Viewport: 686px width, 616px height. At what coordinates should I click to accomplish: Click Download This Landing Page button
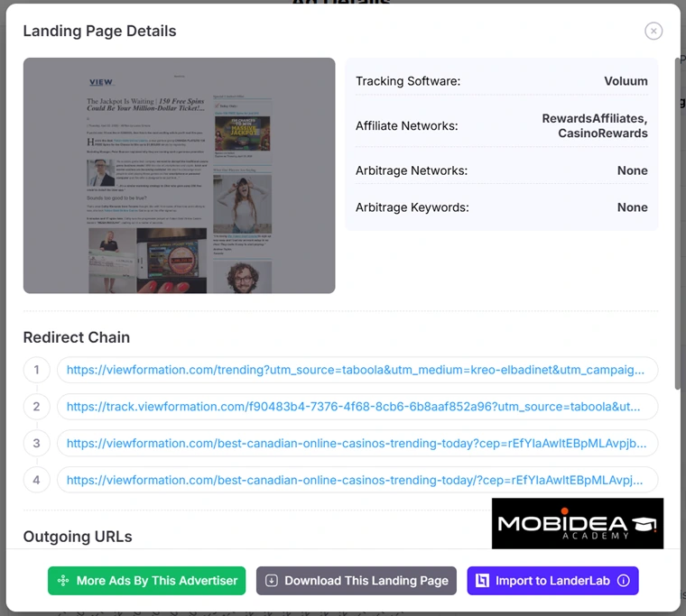tap(357, 581)
